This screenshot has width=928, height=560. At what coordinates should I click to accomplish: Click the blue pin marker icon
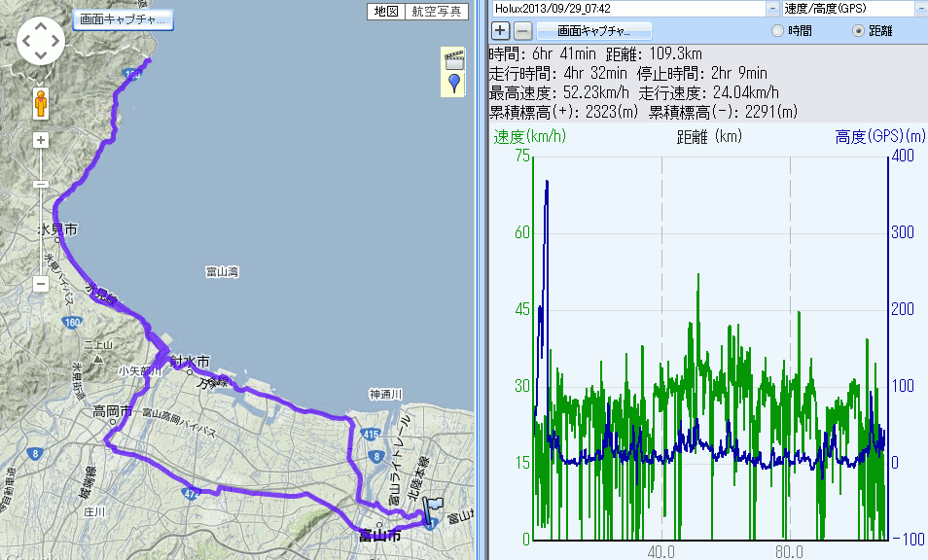pyautogui.click(x=453, y=83)
